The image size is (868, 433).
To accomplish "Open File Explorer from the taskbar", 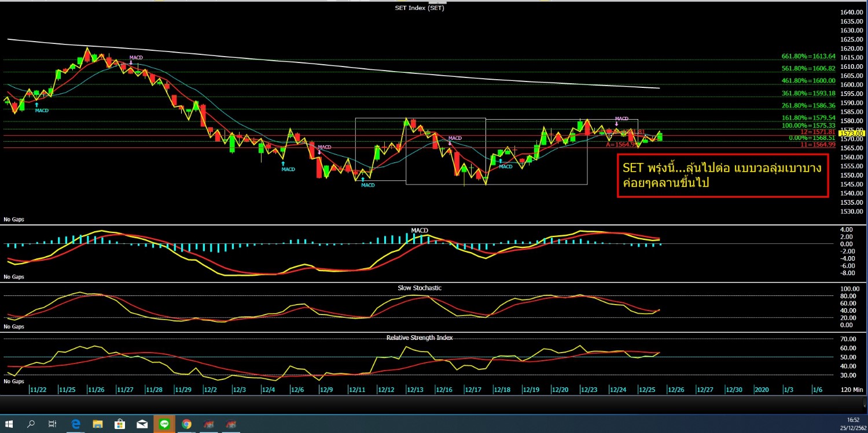I will click(x=97, y=424).
